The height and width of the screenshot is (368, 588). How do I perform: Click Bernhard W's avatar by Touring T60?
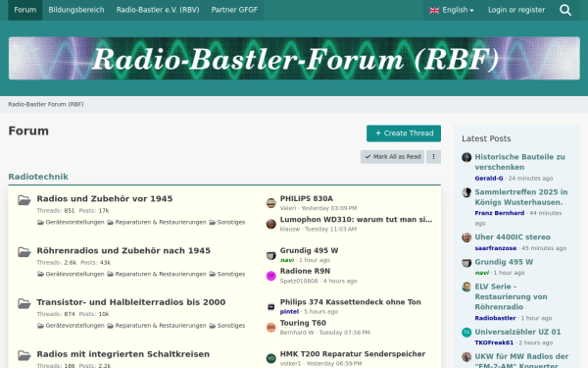(270, 328)
